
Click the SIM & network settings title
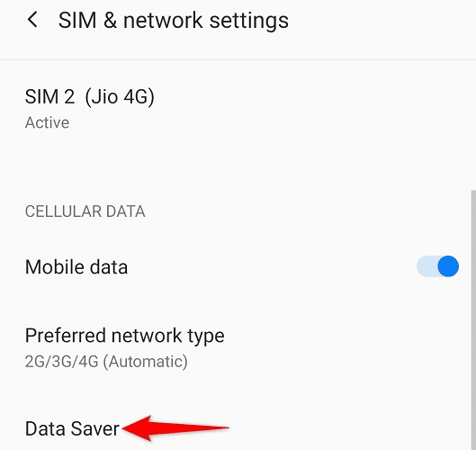pyautogui.click(x=174, y=21)
